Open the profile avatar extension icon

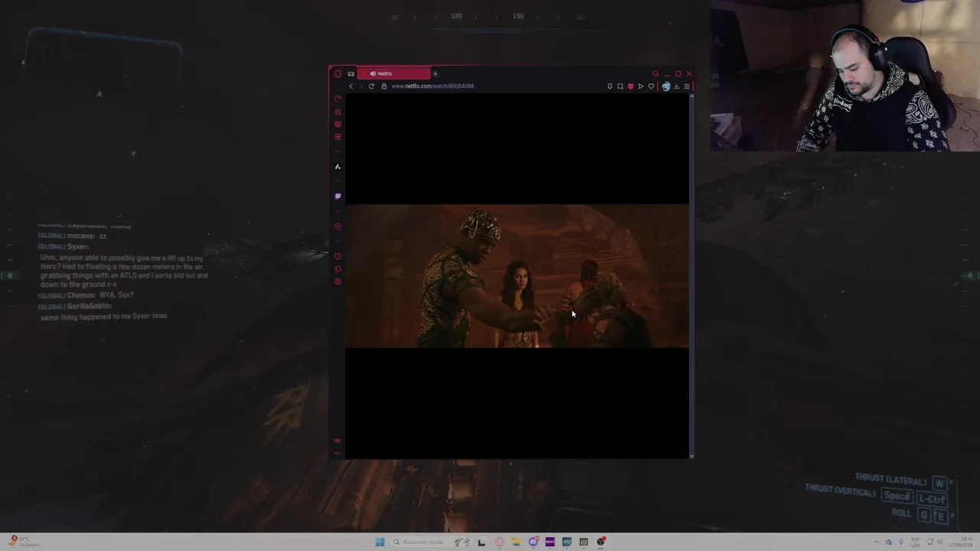[x=665, y=86]
